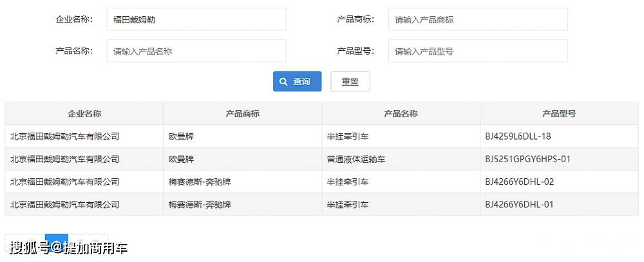Click the 请输入产品型号 input field
644x262 pixels.
[477, 51]
